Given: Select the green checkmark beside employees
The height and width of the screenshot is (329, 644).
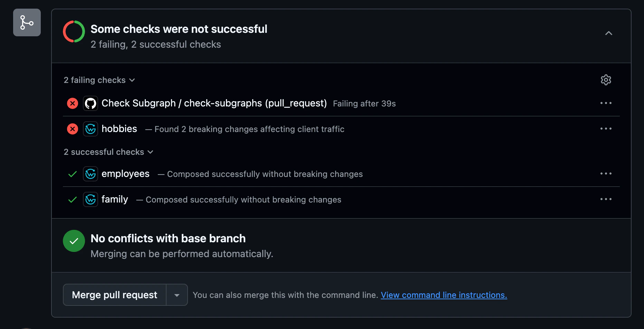Looking at the screenshot, I should click(72, 174).
